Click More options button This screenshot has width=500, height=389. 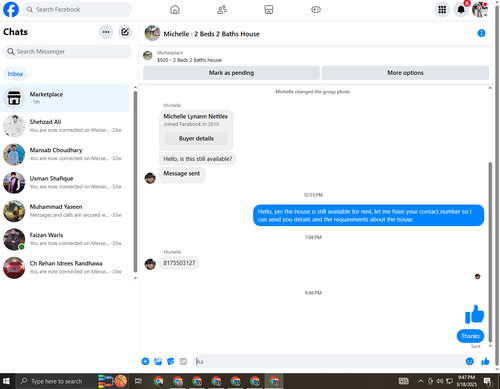[405, 73]
